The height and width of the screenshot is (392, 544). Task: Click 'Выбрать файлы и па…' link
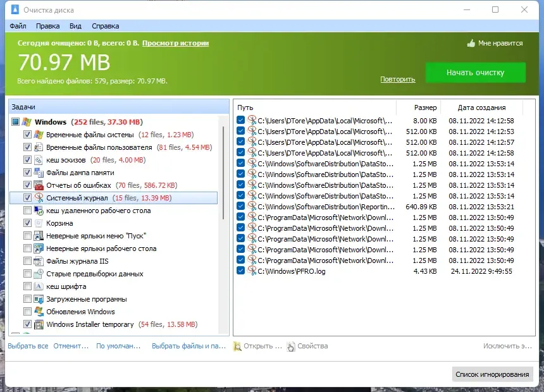[189, 346]
